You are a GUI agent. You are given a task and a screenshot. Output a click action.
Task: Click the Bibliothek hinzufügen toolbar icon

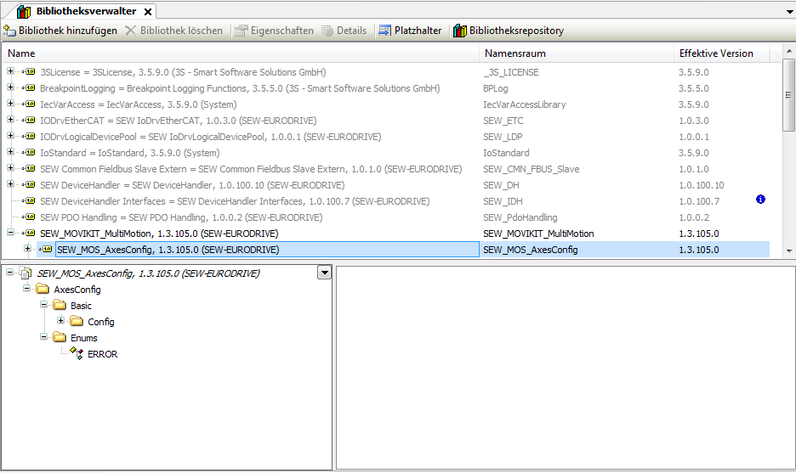click(10, 31)
